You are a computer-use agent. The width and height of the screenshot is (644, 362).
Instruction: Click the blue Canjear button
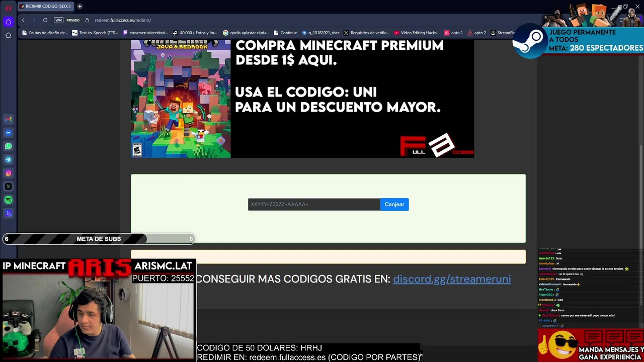pos(394,204)
